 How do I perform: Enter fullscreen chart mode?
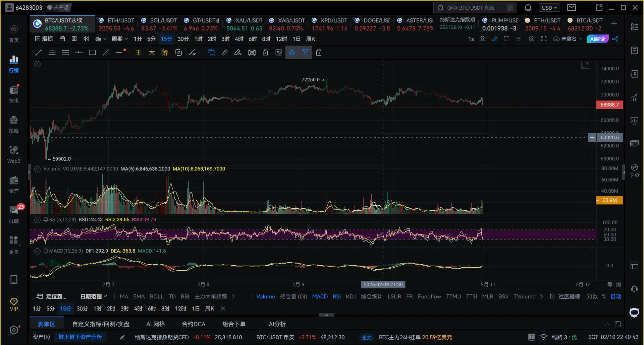[544, 39]
